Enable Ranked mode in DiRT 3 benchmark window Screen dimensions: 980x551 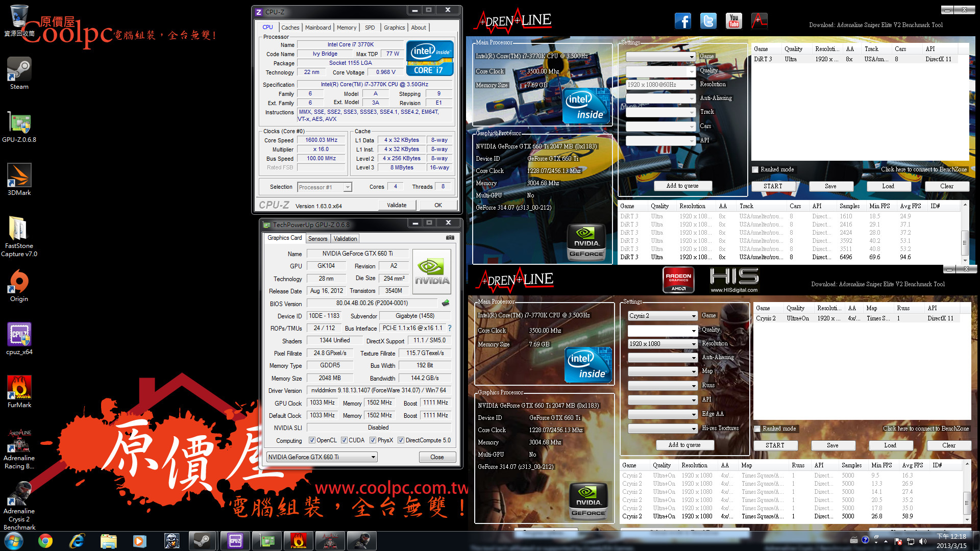pyautogui.click(x=755, y=169)
